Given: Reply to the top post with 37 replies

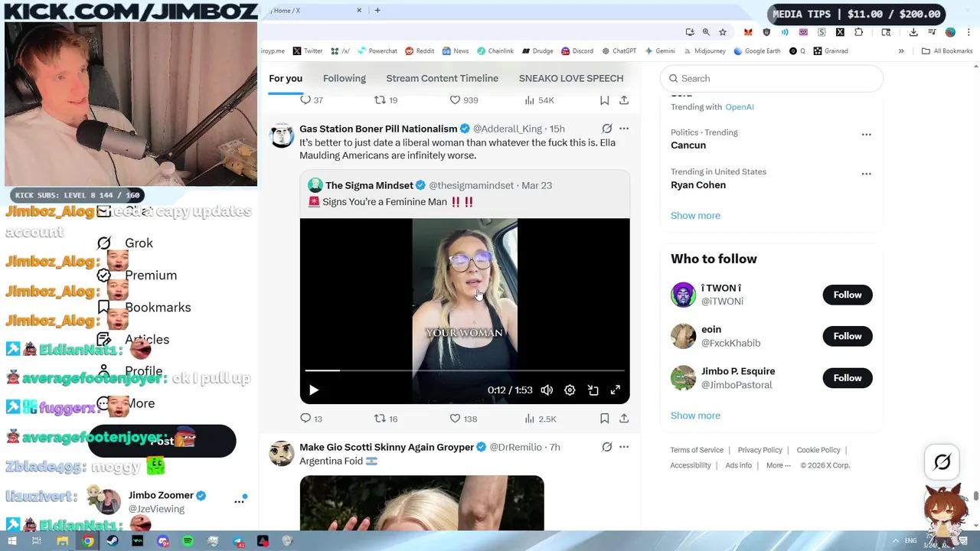Looking at the screenshot, I should (311, 100).
